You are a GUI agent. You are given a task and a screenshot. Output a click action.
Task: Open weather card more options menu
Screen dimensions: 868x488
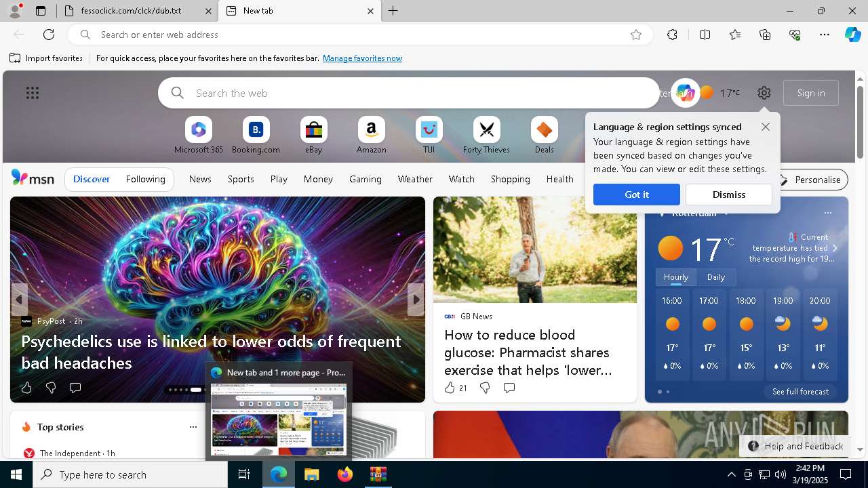[828, 213]
